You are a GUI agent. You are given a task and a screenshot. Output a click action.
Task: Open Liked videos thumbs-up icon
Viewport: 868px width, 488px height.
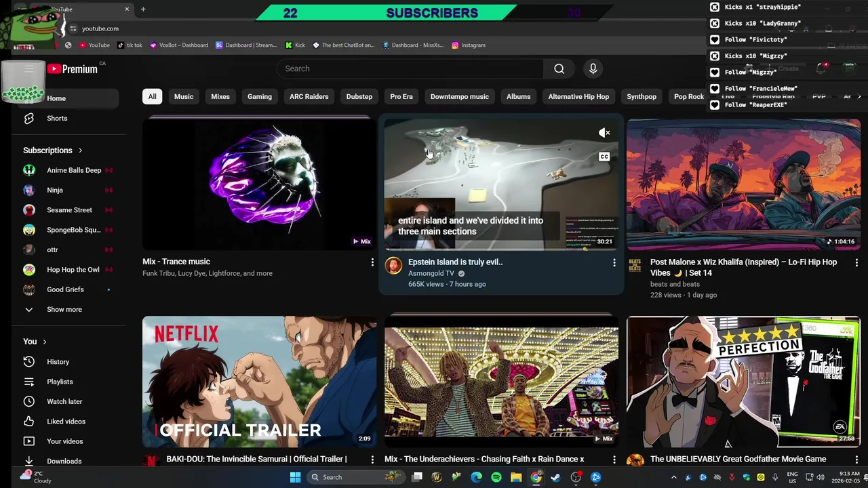(x=28, y=422)
